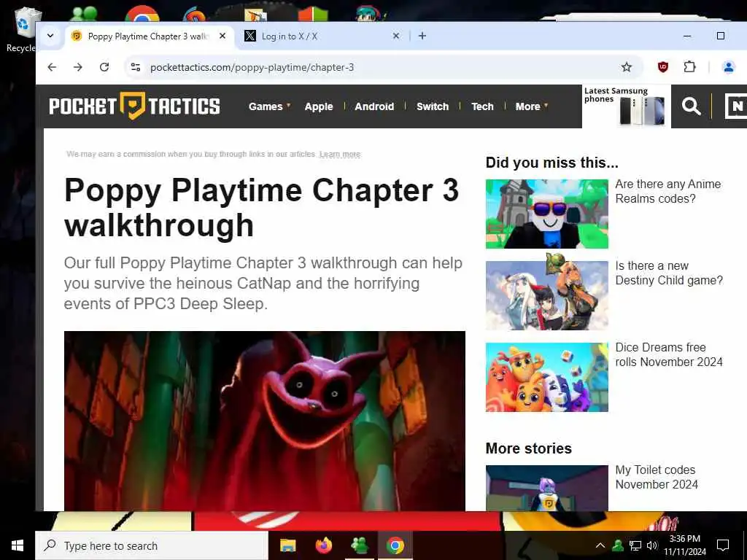Go back using the browser back arrow
747x560 pixels.
tap(52, 67)
